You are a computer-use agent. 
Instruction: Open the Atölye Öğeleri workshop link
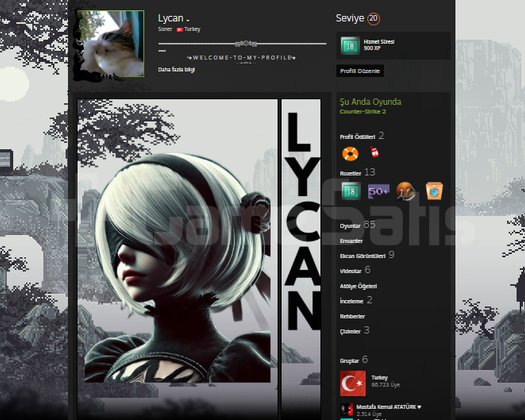click(x=358, y=286)
